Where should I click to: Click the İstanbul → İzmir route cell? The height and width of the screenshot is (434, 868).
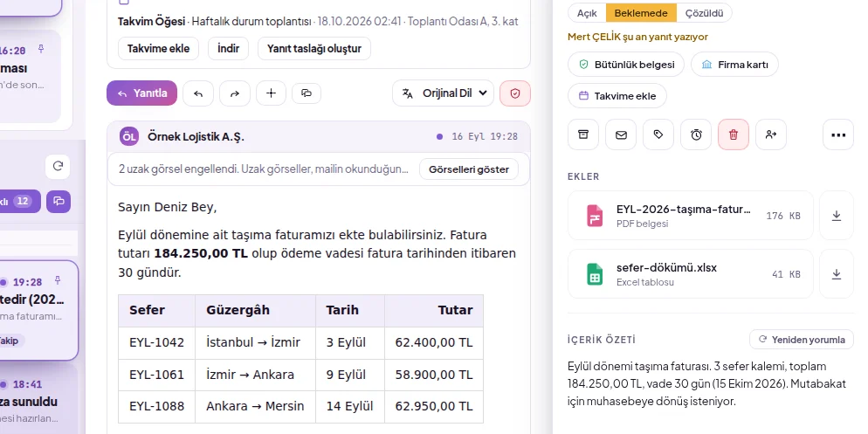255,342
